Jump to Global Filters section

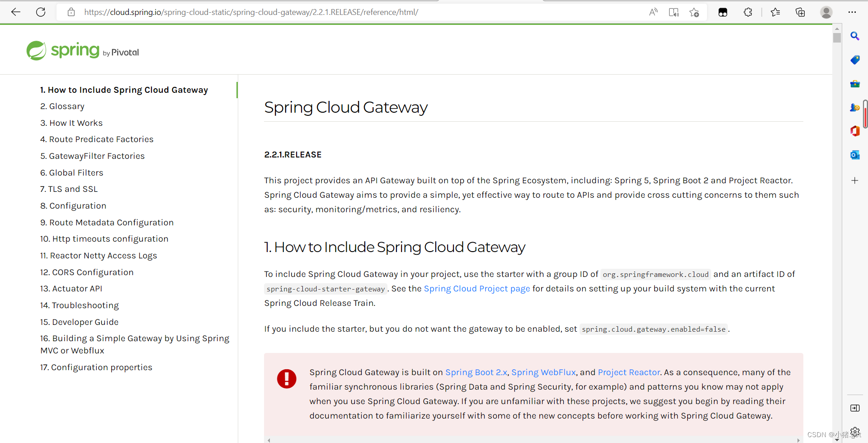(x=71, y=173)
